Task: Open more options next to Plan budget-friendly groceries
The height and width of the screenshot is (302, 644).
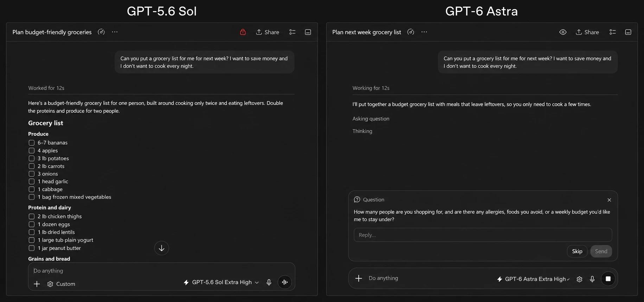Action: pyautogui.click(x=115, y=32)
